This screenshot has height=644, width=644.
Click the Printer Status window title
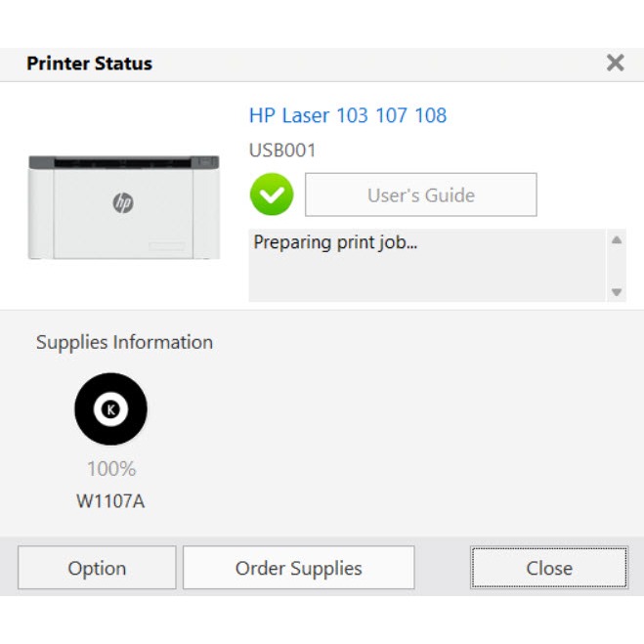pyautogui.click(x=89, y=64)
